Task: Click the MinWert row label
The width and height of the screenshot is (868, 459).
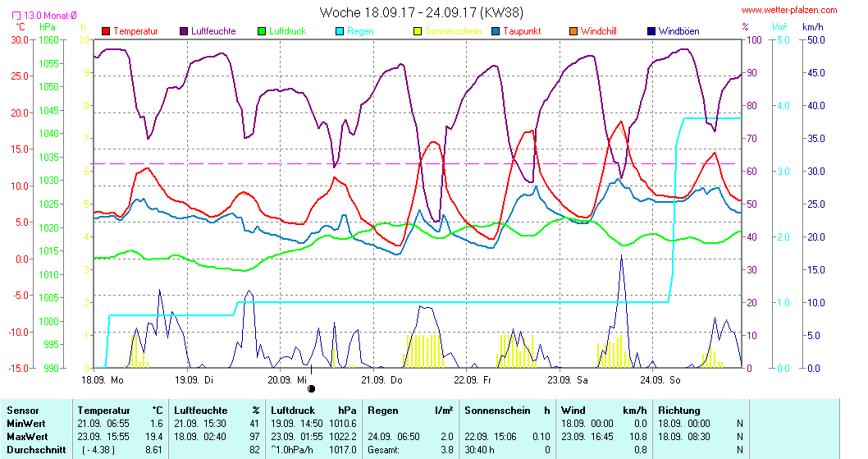Action: click(26, 424)
